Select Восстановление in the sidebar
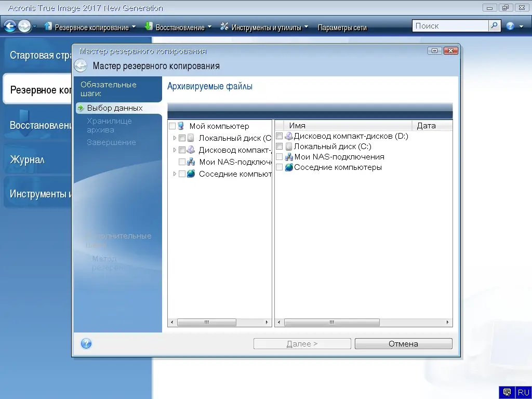 coord(37,125)
